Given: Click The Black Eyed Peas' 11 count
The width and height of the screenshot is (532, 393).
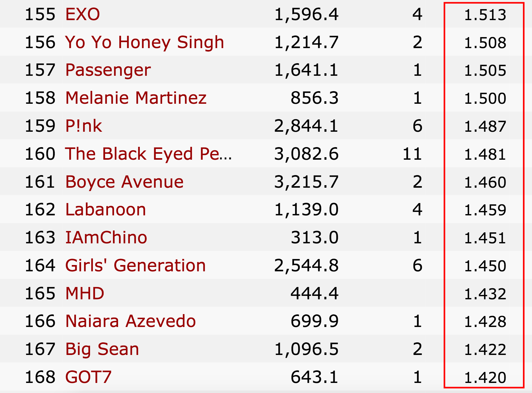Looking at the screenshot, I should [x=412, y=154].
